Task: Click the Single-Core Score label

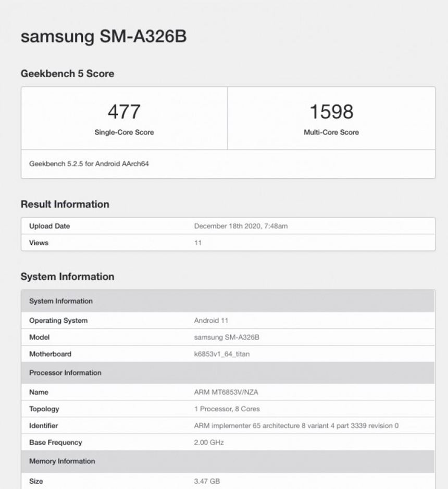Action: [x=124, y=132]
